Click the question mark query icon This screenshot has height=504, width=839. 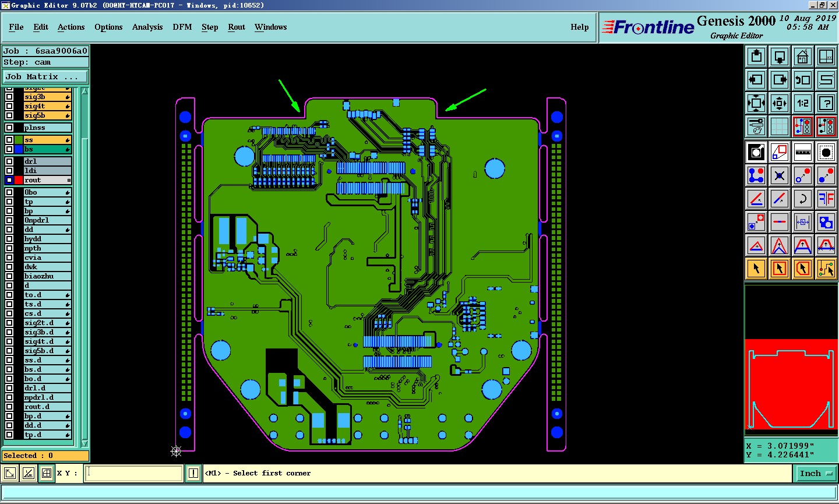(x=826, y=103)
